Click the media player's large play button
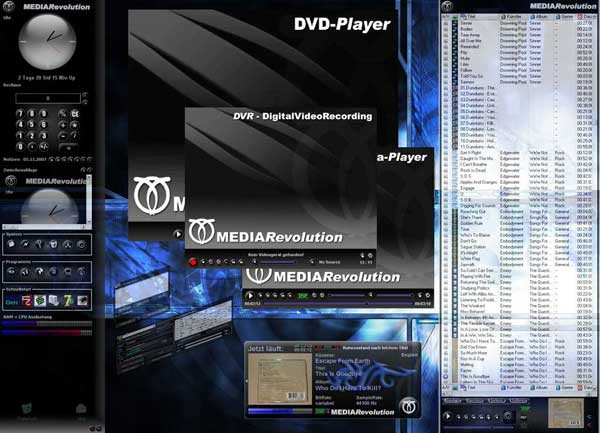Screen dimensions: 600x433 250,295
